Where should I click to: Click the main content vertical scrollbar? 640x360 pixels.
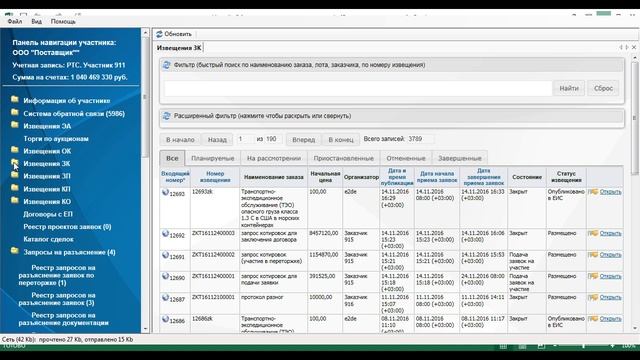click(x=635, y=118)
